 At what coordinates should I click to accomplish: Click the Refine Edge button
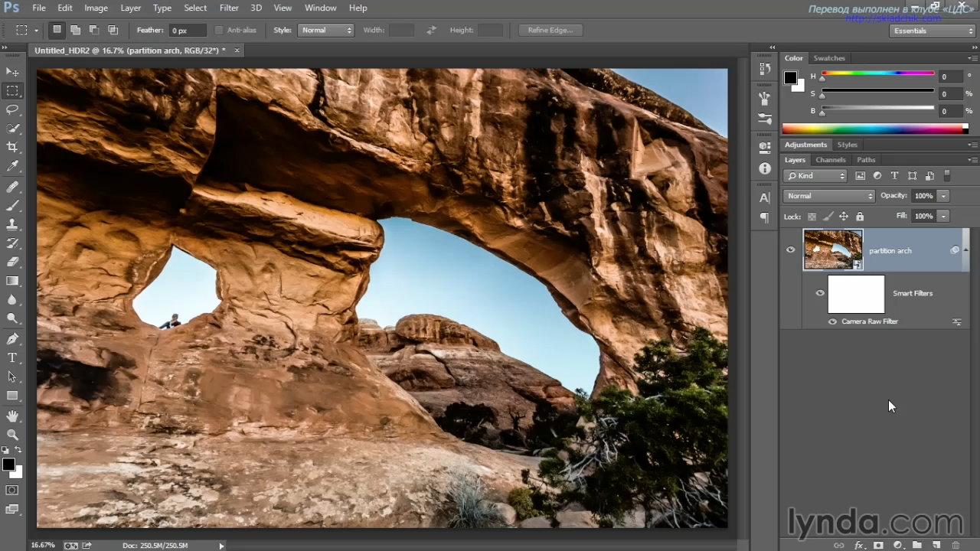[x=550, y=30]
